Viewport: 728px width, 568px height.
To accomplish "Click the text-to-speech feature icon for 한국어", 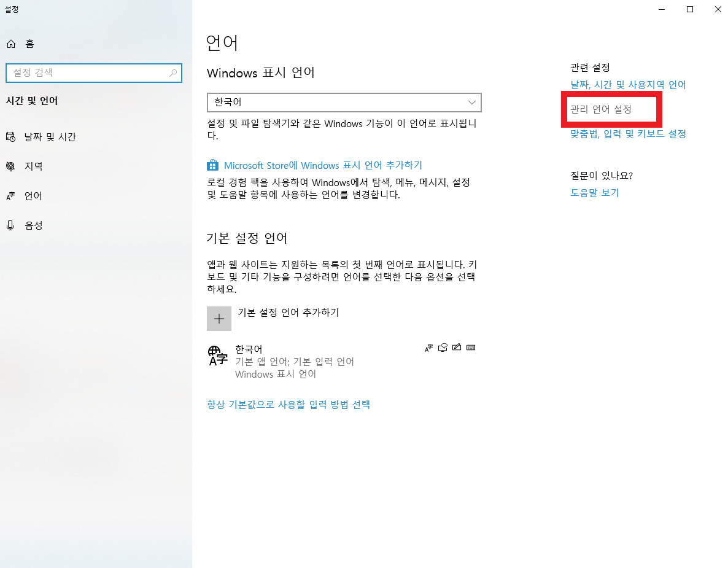I will (x=443, y=348).
